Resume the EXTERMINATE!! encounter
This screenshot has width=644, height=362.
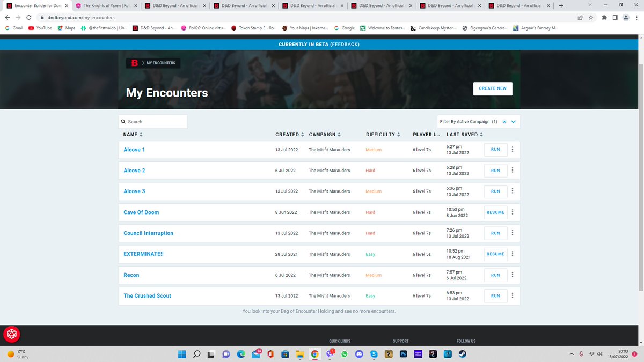[x=495, y=254]
